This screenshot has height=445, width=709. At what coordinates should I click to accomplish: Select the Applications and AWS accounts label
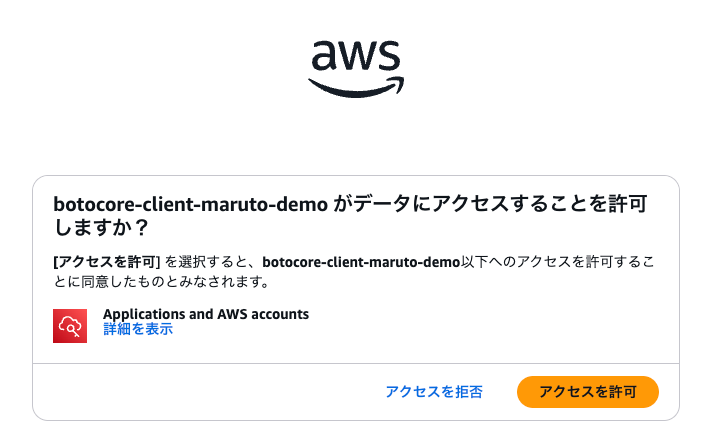pyautogui.click(x=206, y=314)
